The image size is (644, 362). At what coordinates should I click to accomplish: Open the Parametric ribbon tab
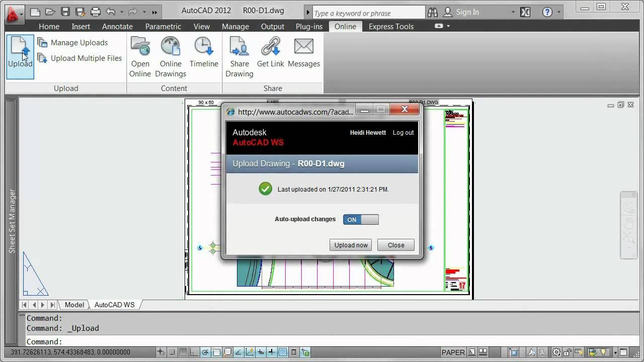pos(163,26)
